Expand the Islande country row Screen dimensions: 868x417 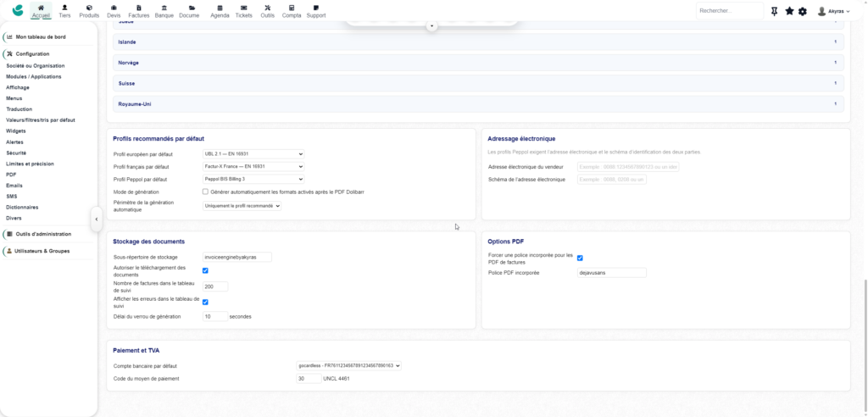point(478,42)
